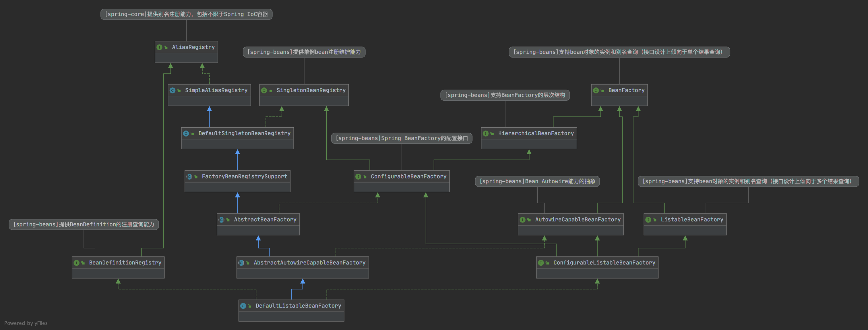
Task: Click the class icon on SimpleAliasRegistry node
Action: (x=173, y=91)
